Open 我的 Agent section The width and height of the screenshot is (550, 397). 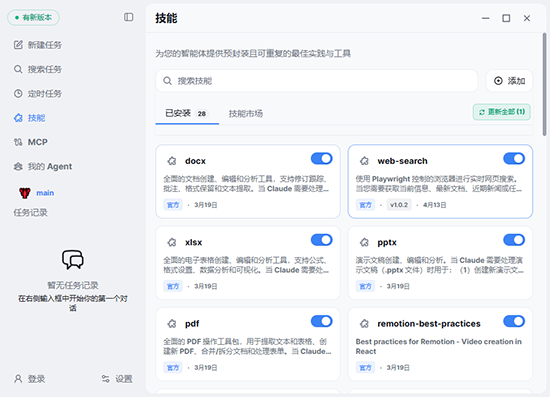point(50,166)
